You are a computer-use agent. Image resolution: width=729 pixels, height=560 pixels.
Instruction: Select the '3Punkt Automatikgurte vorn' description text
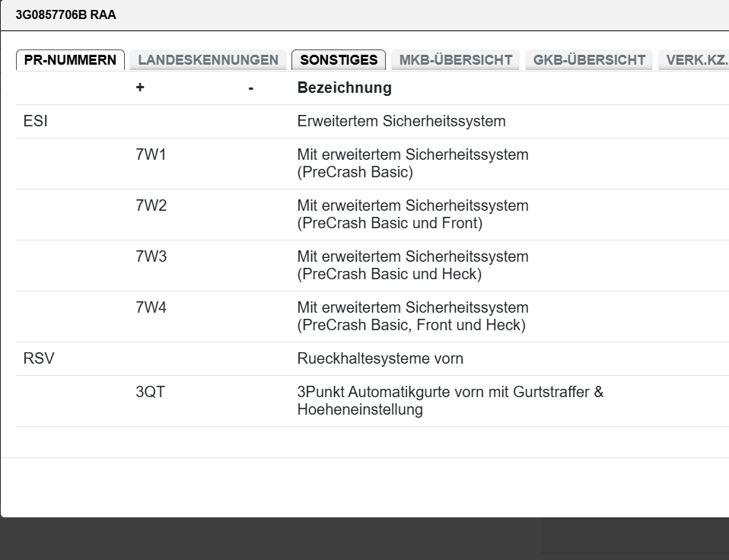pyautogui.click(x=450, y=401)
